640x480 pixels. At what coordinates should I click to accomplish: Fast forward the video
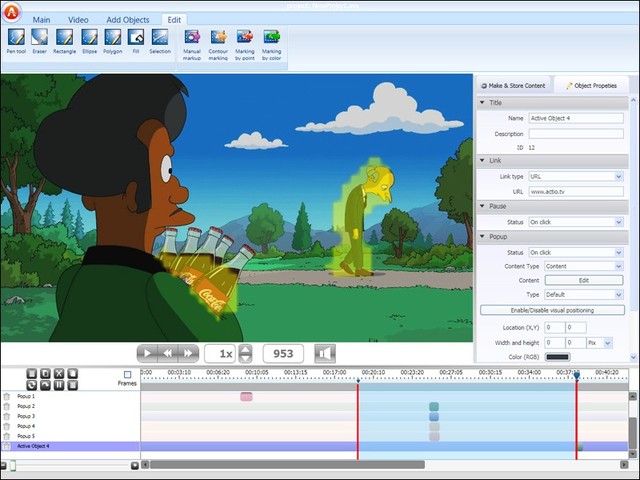pos(188,353)
